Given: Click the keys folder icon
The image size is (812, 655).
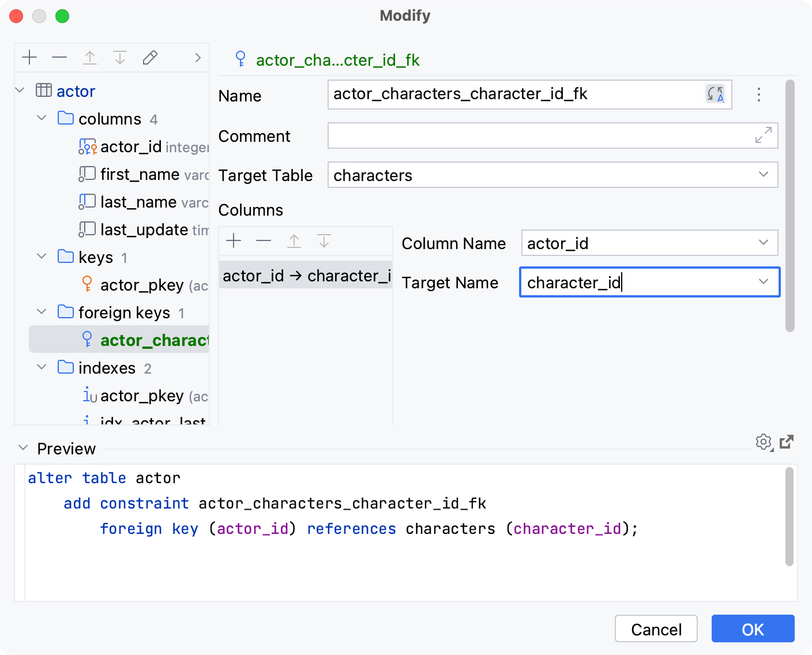Looking at the screenshot, I should click(x=66, y=257).
